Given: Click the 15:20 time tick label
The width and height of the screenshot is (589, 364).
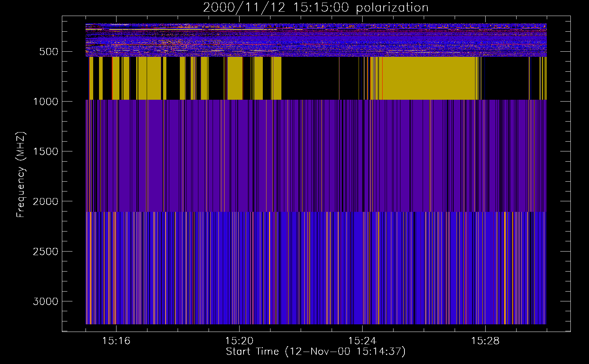Looking at the screenshot, I should (239, 341).
